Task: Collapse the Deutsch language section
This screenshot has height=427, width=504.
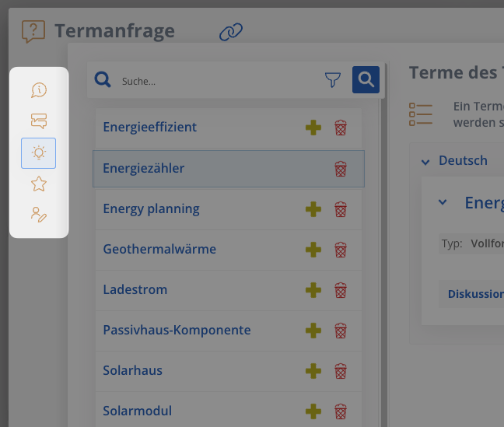Action: point(425,162)
